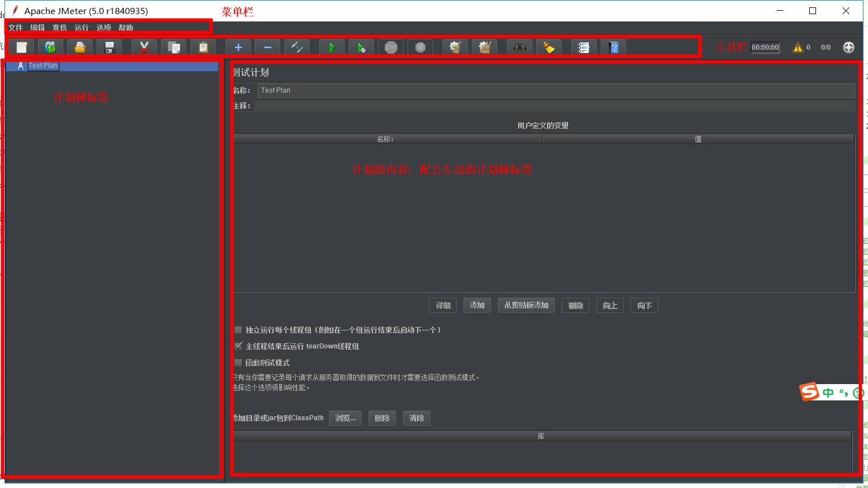Open the 编辑 menu

tap(38, 28)
